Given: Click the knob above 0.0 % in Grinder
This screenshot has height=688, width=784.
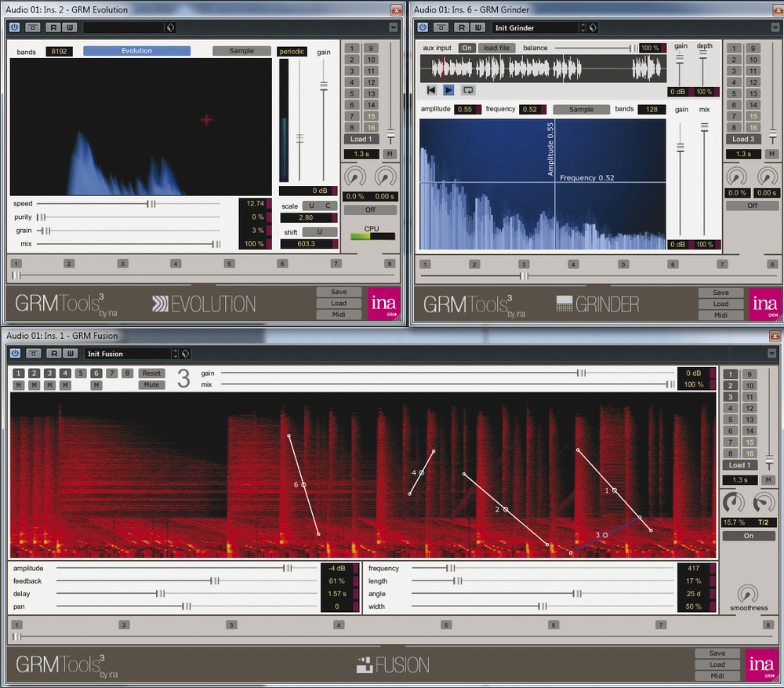Looking at the screenshot, I should [x=737, y=177].
